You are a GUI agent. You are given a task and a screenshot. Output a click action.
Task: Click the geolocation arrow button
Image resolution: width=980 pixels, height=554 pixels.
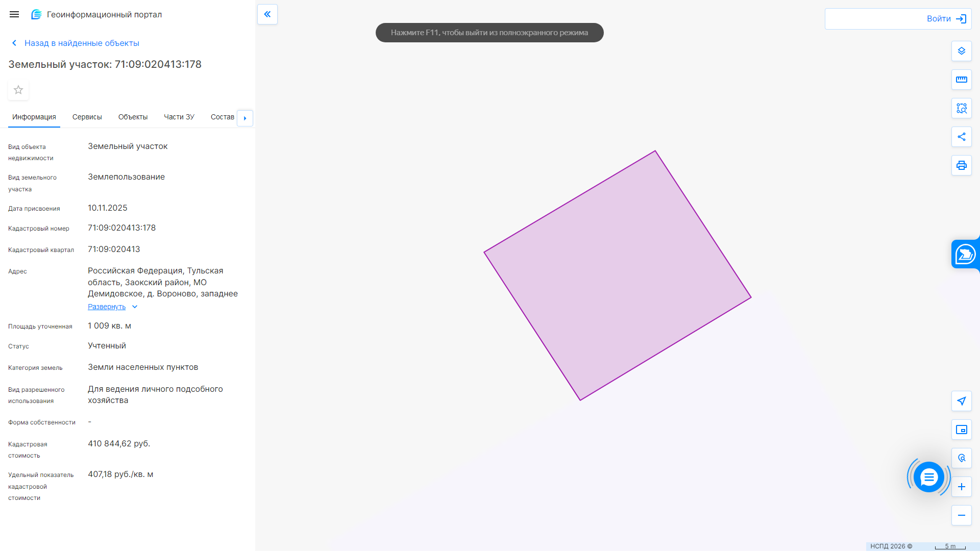961,401
